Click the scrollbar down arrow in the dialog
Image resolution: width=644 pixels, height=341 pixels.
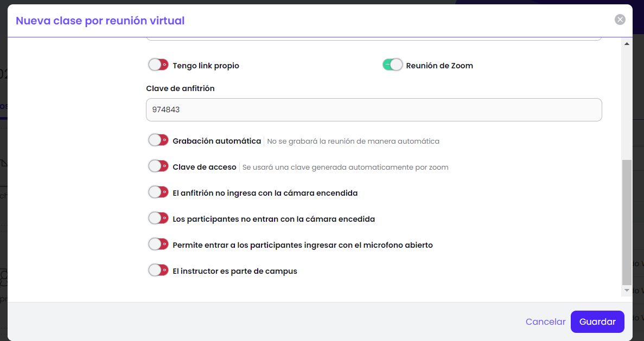coord(627,291)
